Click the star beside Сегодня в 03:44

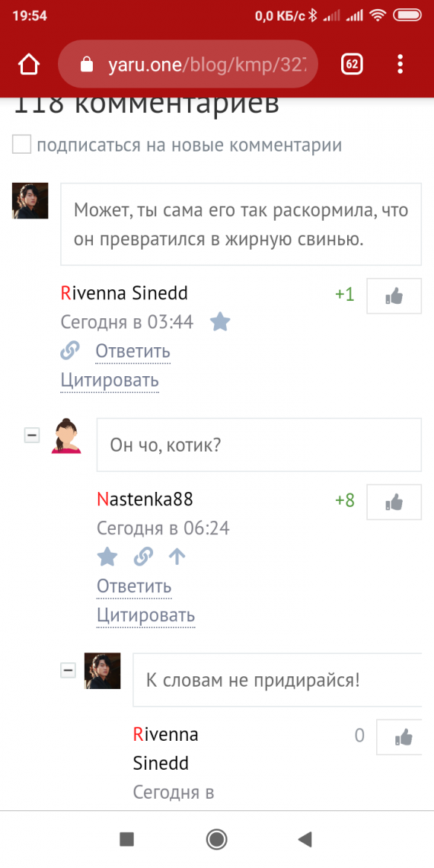point(220,321)
